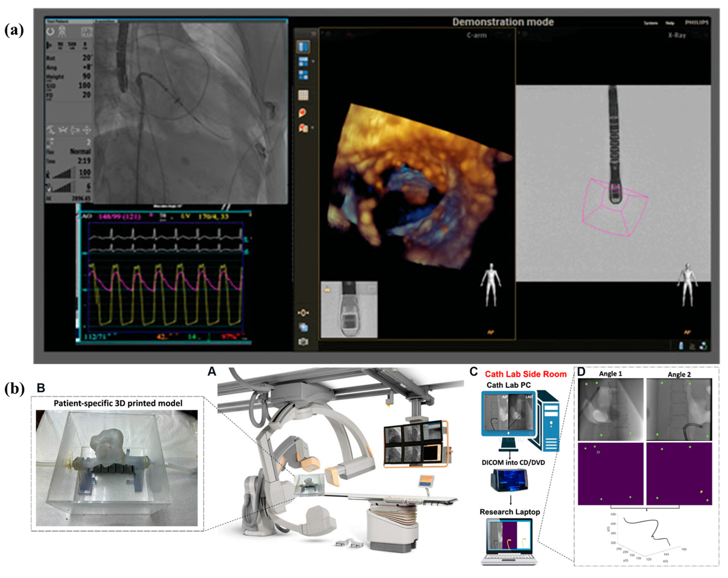Open the Help menu
Image resolution: width=728 pixels, height=578 pixels.
(x=670, y=23)
